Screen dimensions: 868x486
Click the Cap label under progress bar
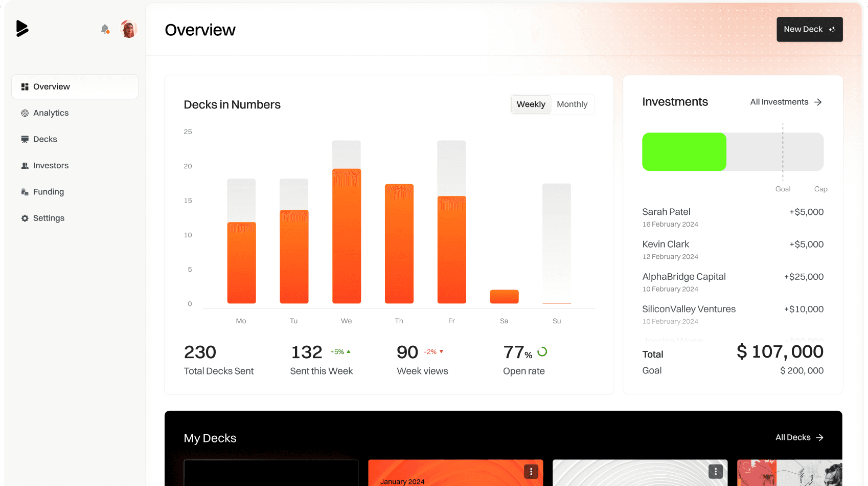820,189
